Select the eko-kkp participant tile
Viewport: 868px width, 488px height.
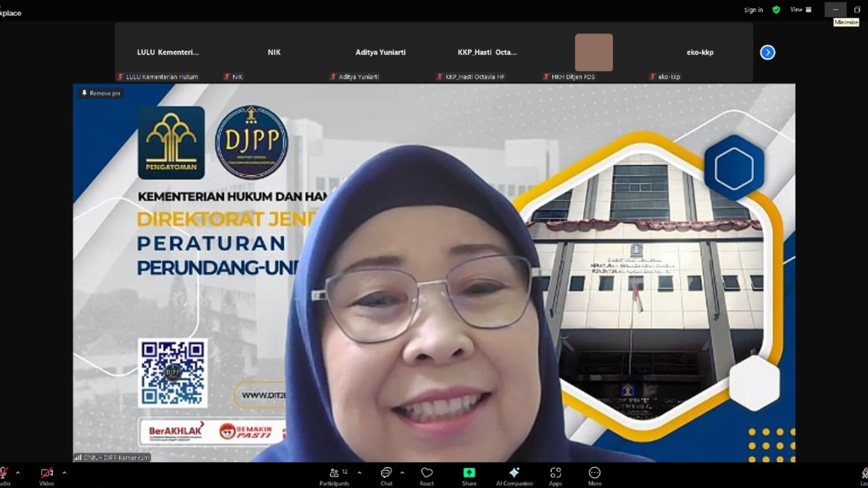[x=700, y=52]
